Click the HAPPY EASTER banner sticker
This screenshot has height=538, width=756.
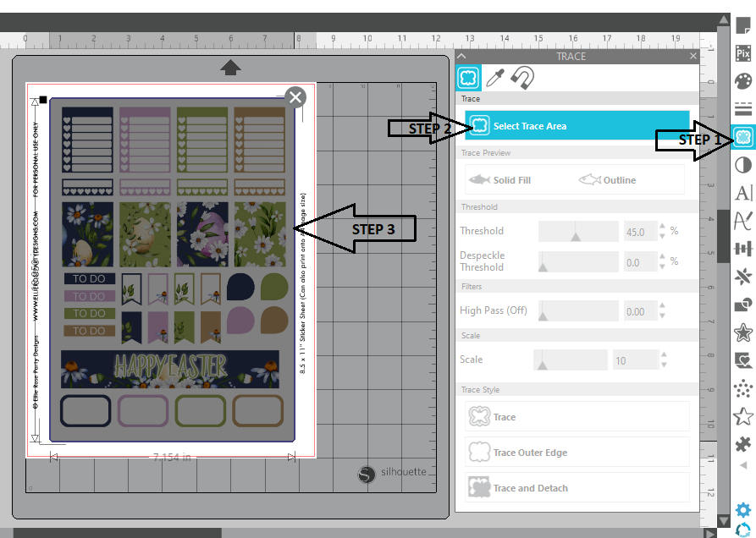169,369
